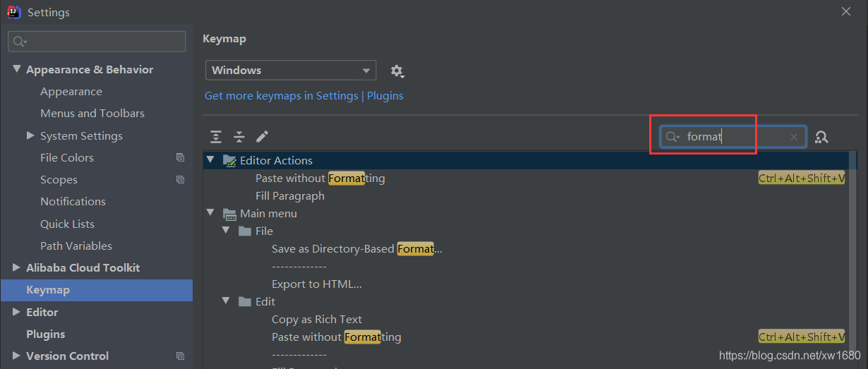Collapse the Editor Actions group
This screenshot has height=369, width=868.
click(x=210, y=160)
